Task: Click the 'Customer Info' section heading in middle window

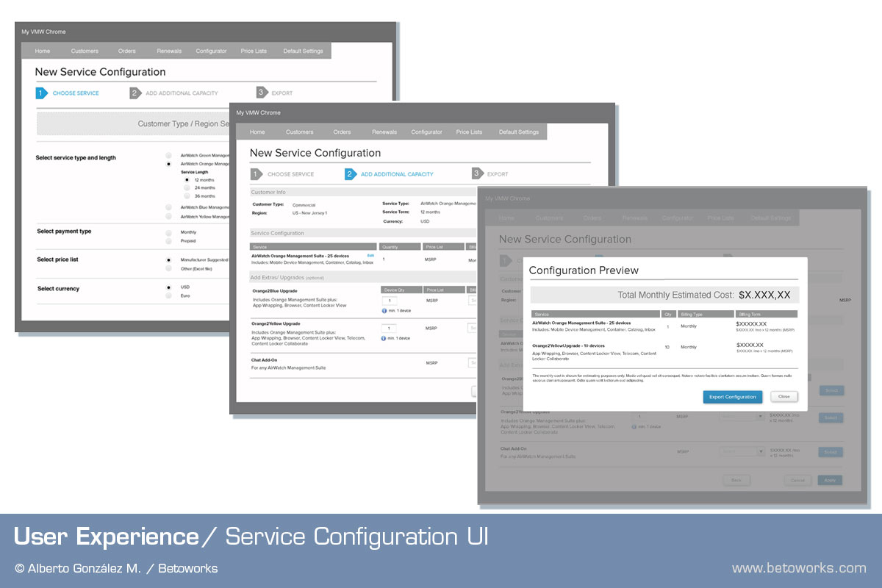Action: point(268,193)
